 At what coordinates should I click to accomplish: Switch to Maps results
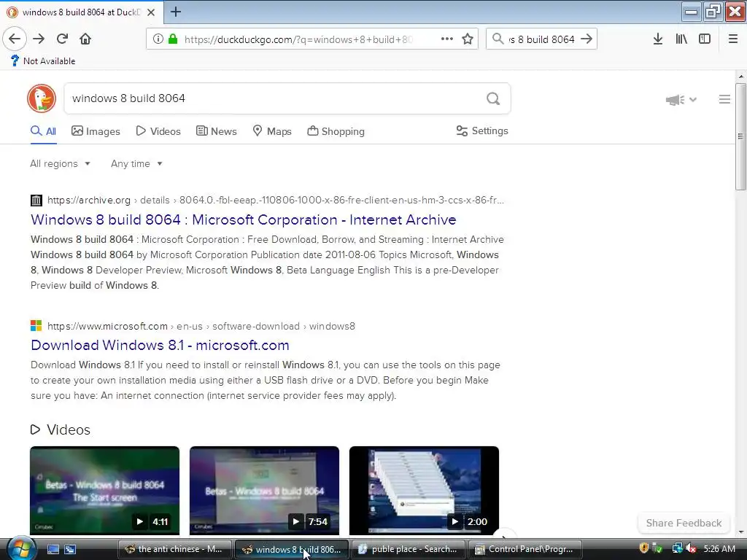pos(272,131)
